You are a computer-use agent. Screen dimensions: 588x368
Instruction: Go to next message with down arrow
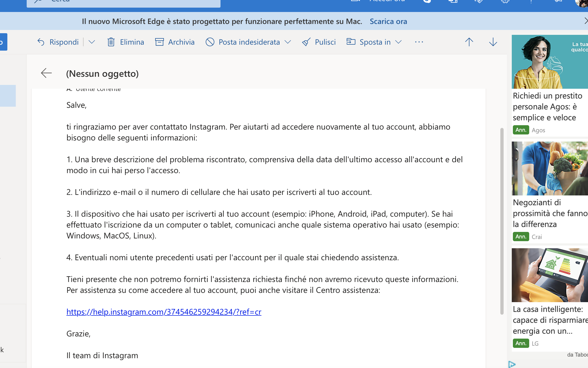point(493,42)
